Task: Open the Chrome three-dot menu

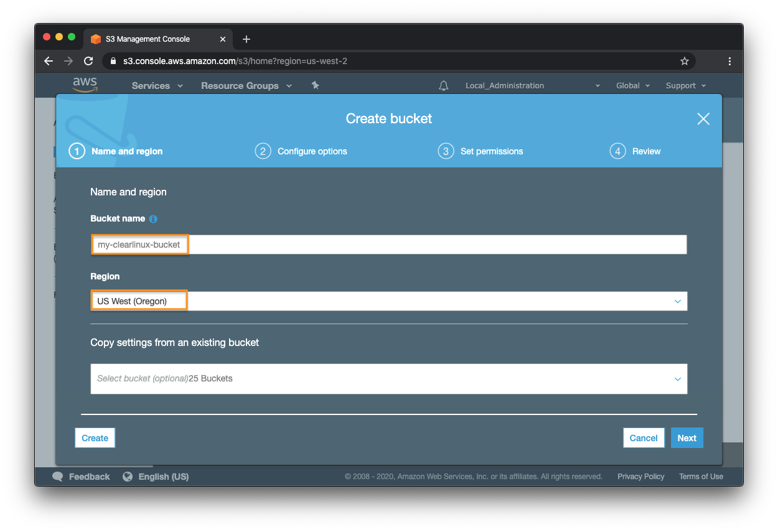Action: pos(729,61)
